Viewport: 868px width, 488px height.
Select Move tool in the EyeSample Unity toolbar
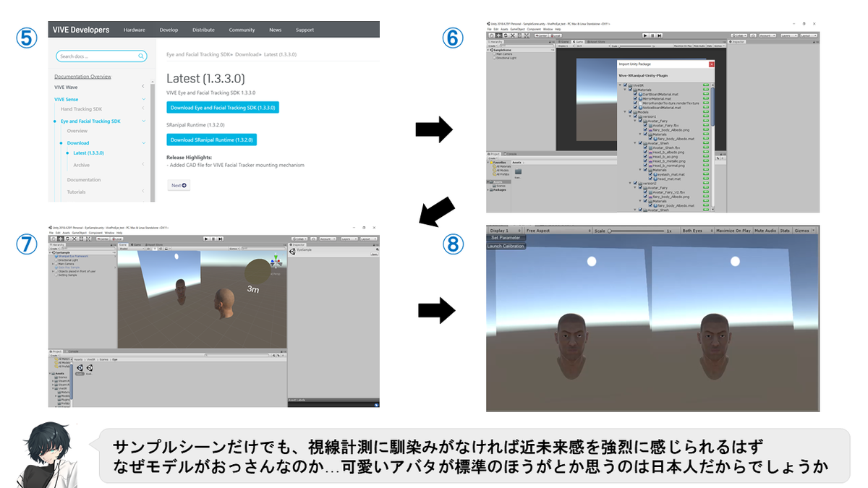click(60, 239)
